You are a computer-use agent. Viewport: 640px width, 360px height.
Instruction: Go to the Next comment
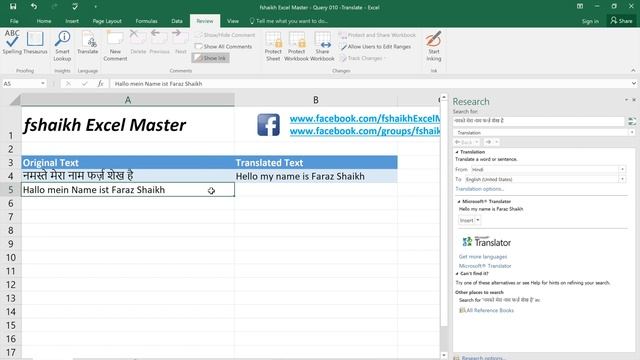tap(180, 42)
